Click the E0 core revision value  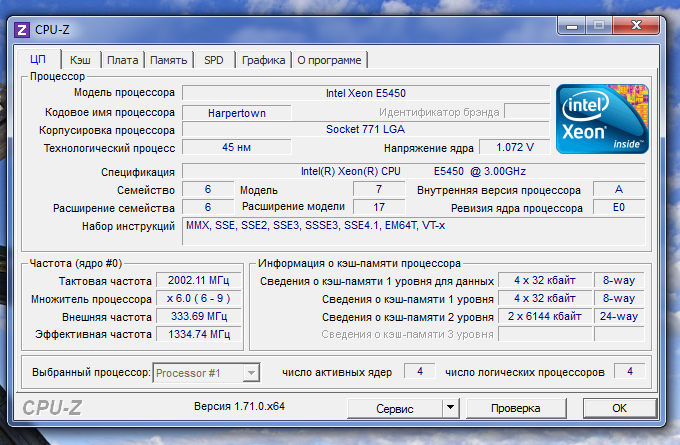tap(619, 207)
